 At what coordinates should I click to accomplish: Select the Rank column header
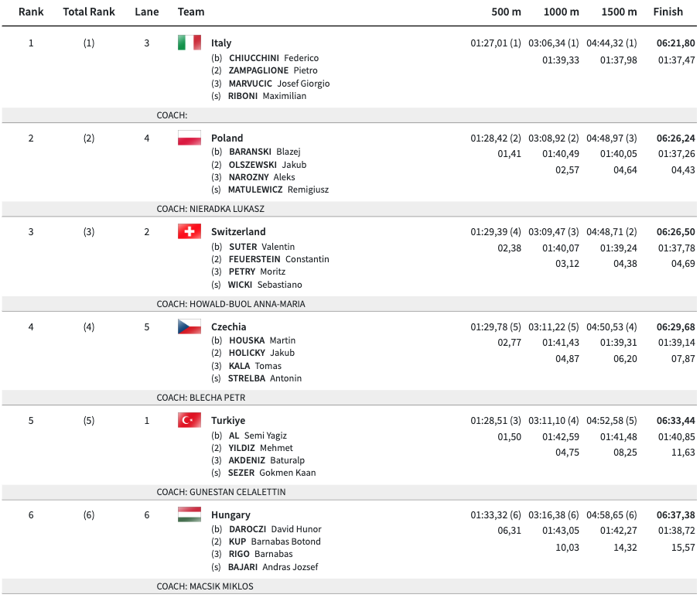click(x=31, y=12)
